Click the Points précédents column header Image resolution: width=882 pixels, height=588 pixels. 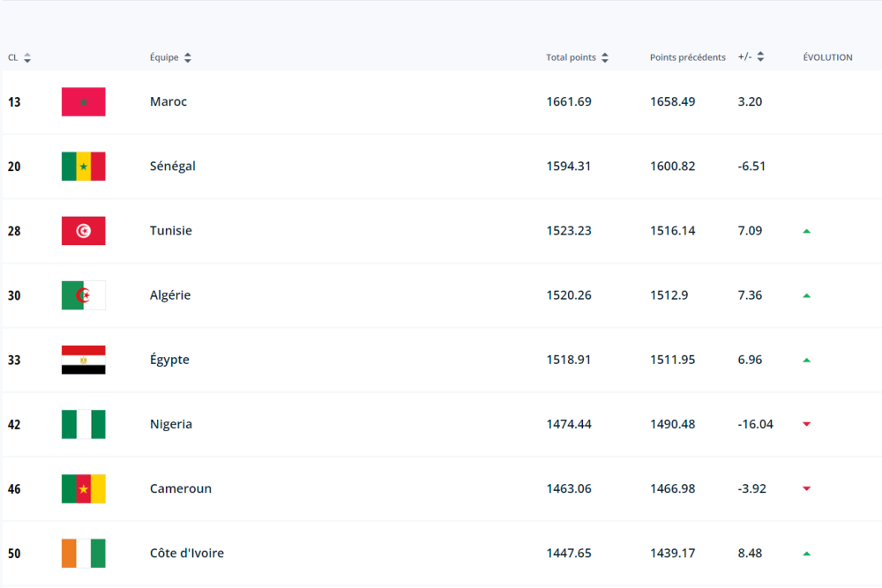click(687, 57)
